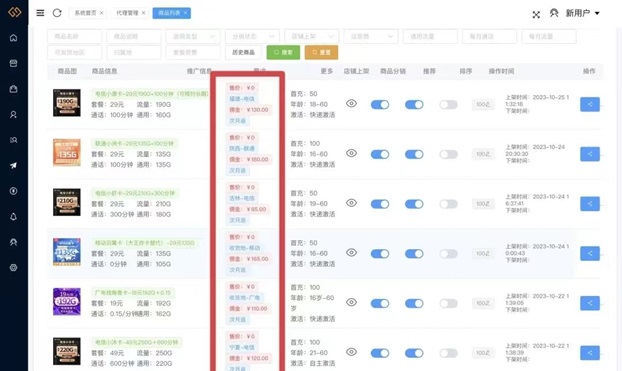Turn off 商品分销 switch in the 250G row

pyautogui.click(x=414, y=353)
